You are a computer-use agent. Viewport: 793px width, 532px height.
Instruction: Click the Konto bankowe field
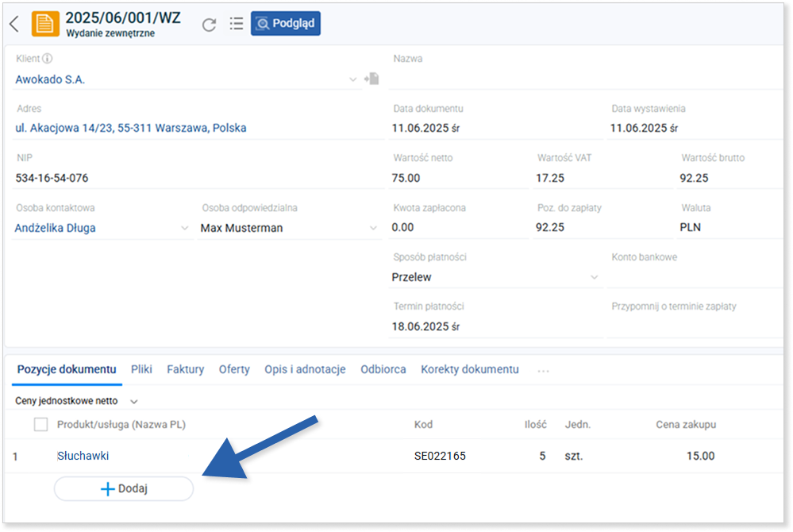tap(695, 277)
